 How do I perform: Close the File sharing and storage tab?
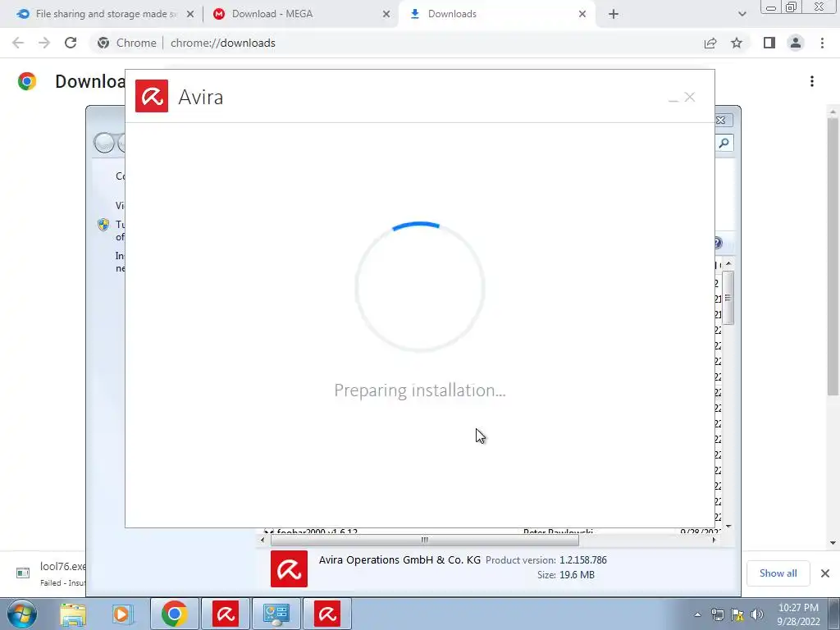coord(190,15)
